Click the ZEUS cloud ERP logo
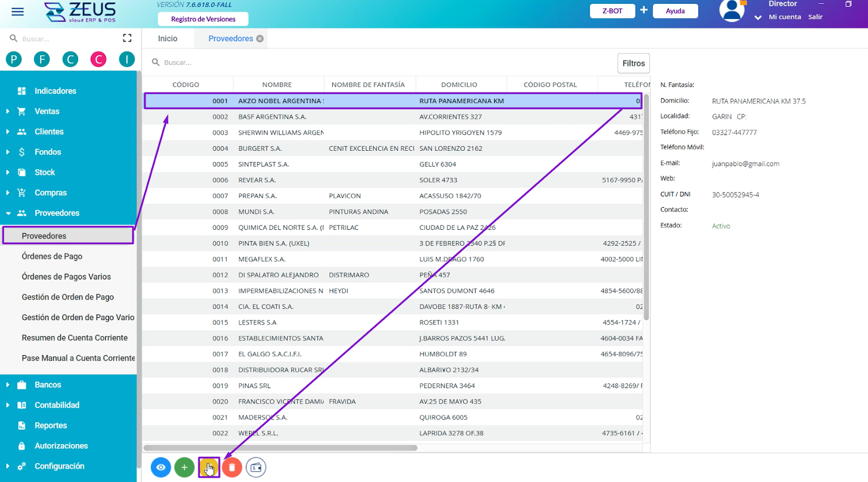 pyautogui.click(x=80, y=12)
